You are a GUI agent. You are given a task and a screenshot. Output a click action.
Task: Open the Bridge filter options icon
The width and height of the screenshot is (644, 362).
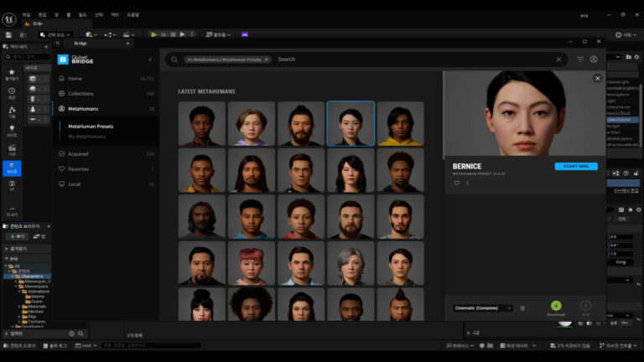579,59
